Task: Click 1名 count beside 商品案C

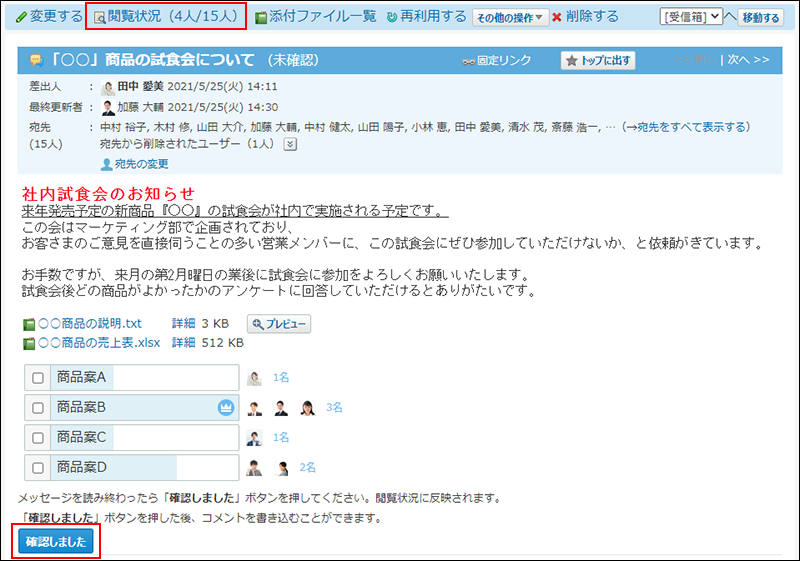Action: [281, 438]
